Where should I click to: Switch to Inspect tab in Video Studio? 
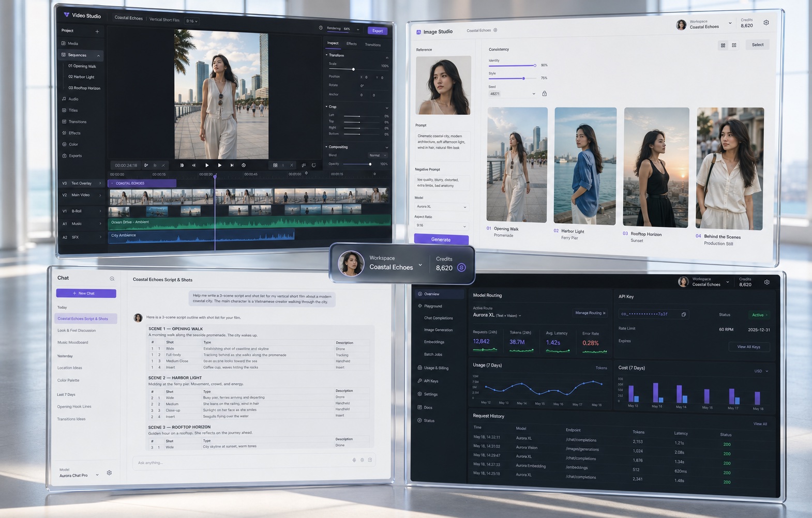coord(333,43)
